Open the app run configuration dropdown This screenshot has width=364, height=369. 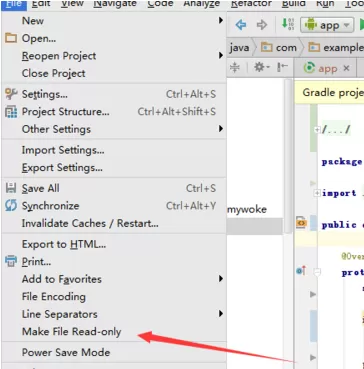pos(327,25)
